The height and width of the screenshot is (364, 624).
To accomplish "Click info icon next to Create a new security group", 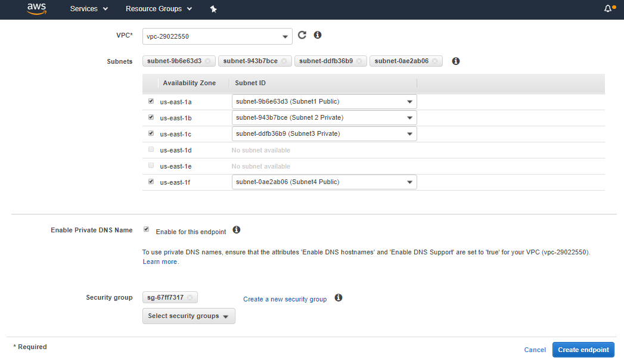I will 339,298.
